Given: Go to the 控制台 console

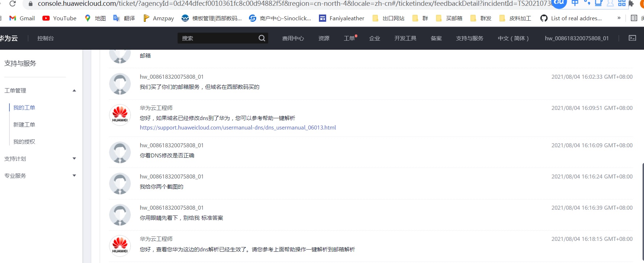Looking at the screenshot, I should 45,38.
